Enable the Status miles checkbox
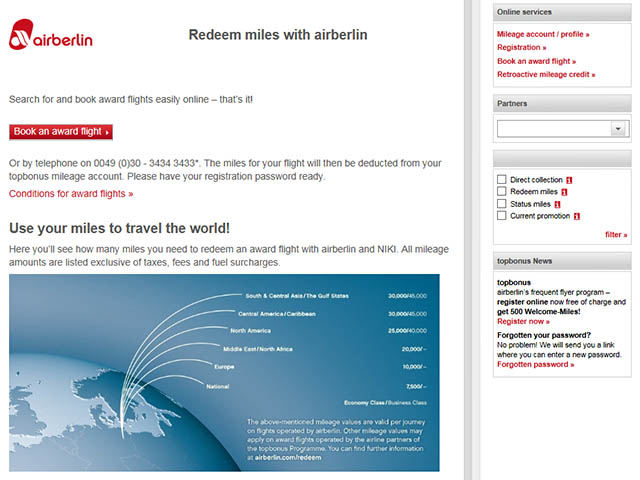 (502, 204)
